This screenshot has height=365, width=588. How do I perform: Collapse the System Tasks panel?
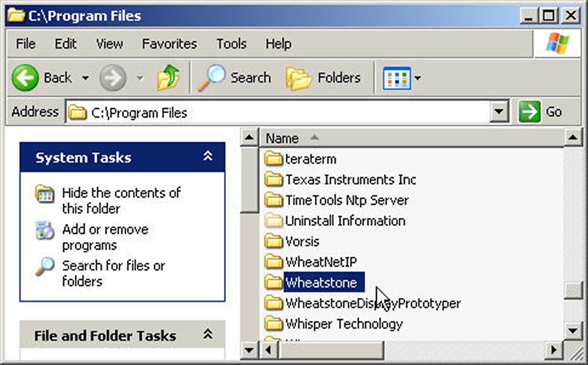pyautogui.click(x=208, y=156)
